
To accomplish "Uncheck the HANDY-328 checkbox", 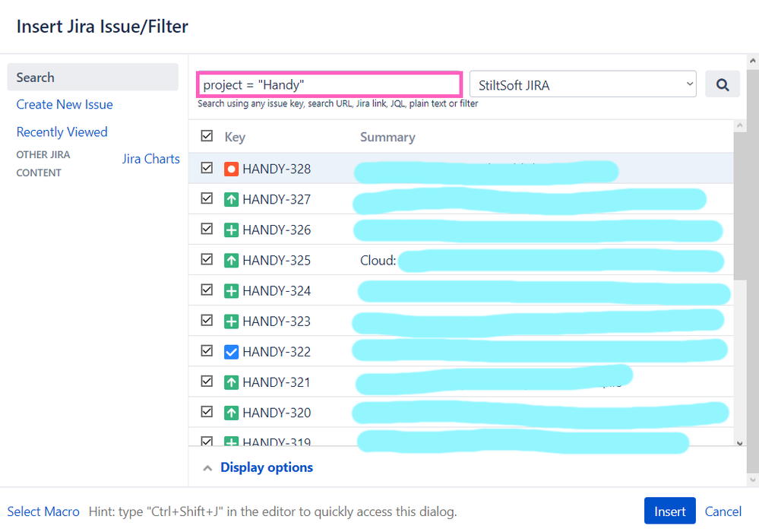I will [207, 168].
